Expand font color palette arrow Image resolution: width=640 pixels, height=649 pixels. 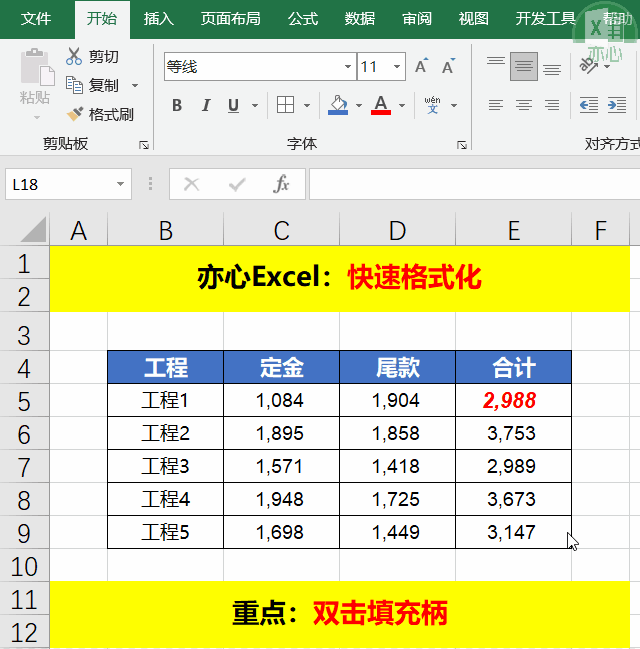(x=402, y=106)
